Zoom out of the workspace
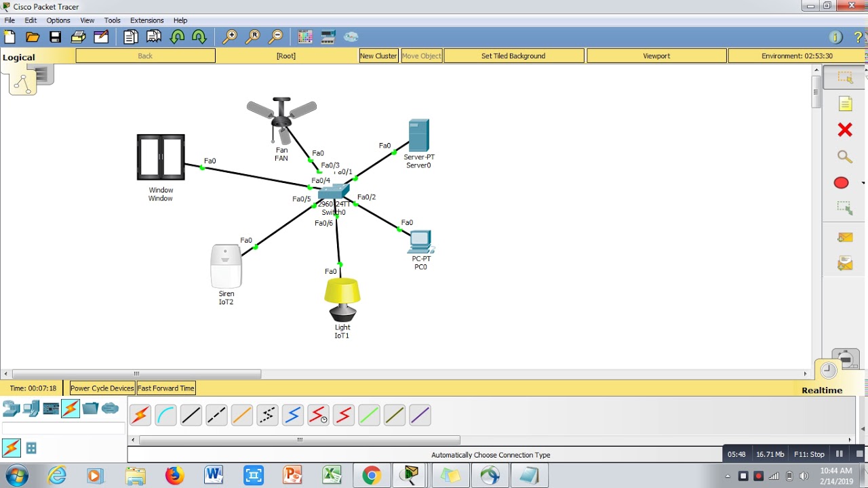This screenshot has height=488, width=868. (275, 37)
